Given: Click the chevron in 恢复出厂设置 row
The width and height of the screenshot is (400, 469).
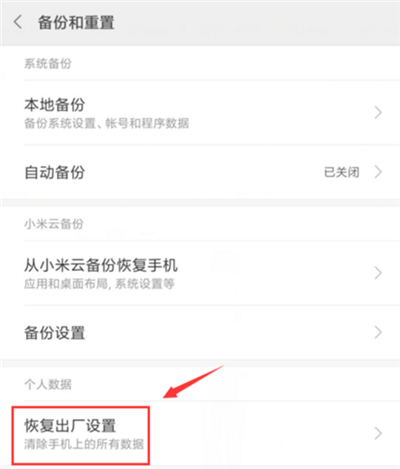Looking at the screenshot, I should coord(378,433).
